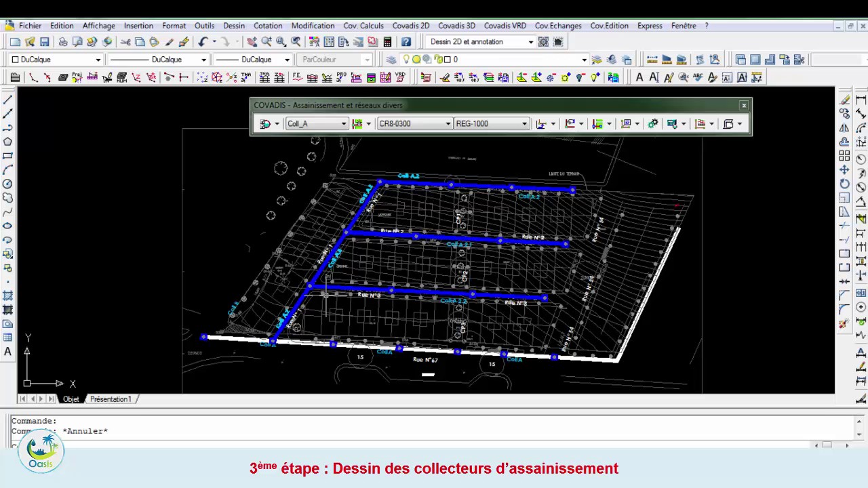Click the Covadis F.E. profile icon
Image resolution: width=868 pixels, height=488 pixels.
pos(297,78)
